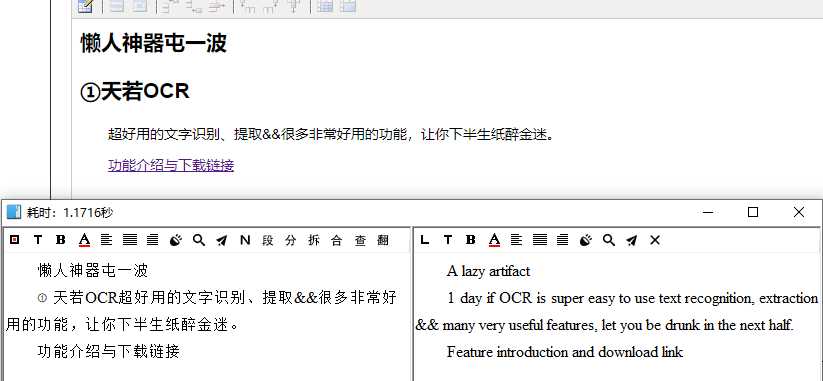Screen dimensions: 823x381
Task: Click the 翻 translate button
Action: click(383, 240)
